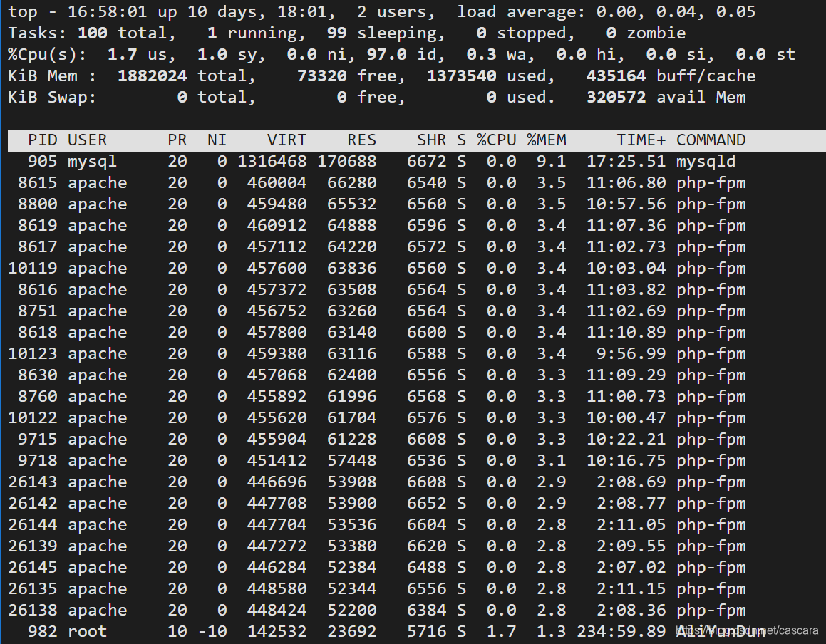
Task: Select PID 10122 in process list
Action: pyautogui.click(x=33, y=417)
